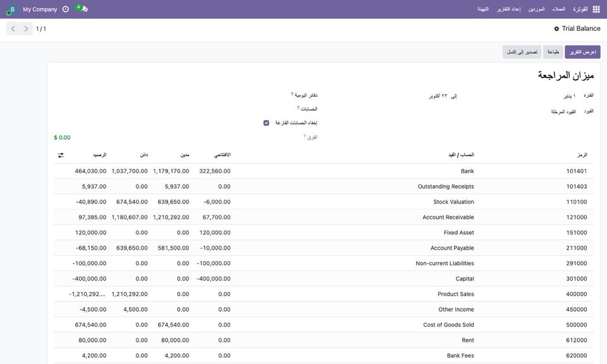This screenshot has height=364, width=607.
Task: Click Bank opening balance 322,560.00
Action: click(215, 171)
